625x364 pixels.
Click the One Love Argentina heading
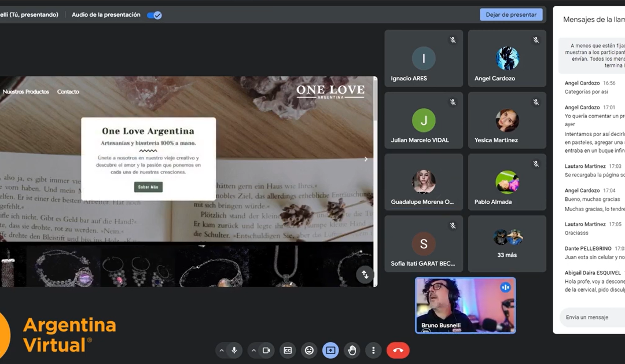coord(148,131)
